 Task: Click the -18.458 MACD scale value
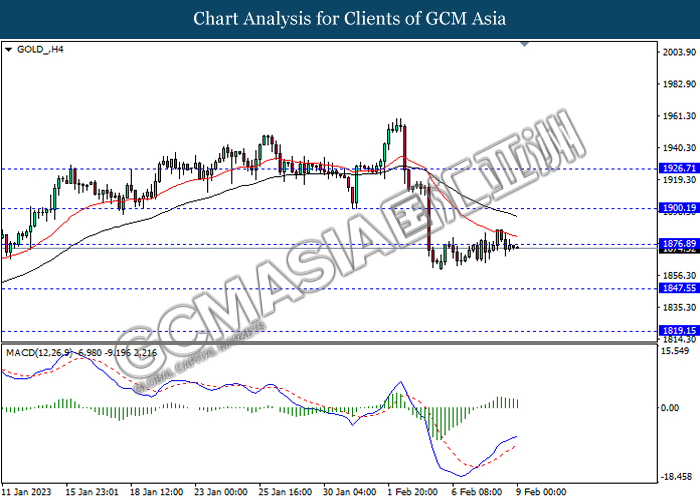click(676, 477)
